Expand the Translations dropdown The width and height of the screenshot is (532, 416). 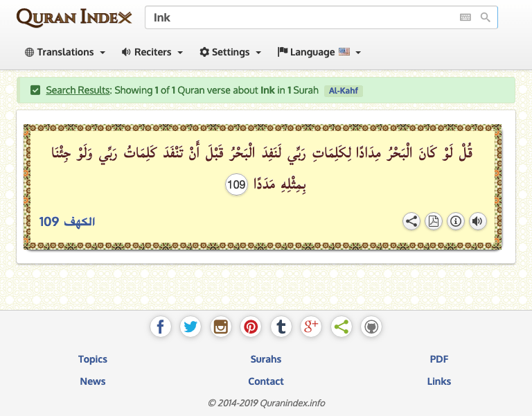pyautogui.click(x=65, y=52)
